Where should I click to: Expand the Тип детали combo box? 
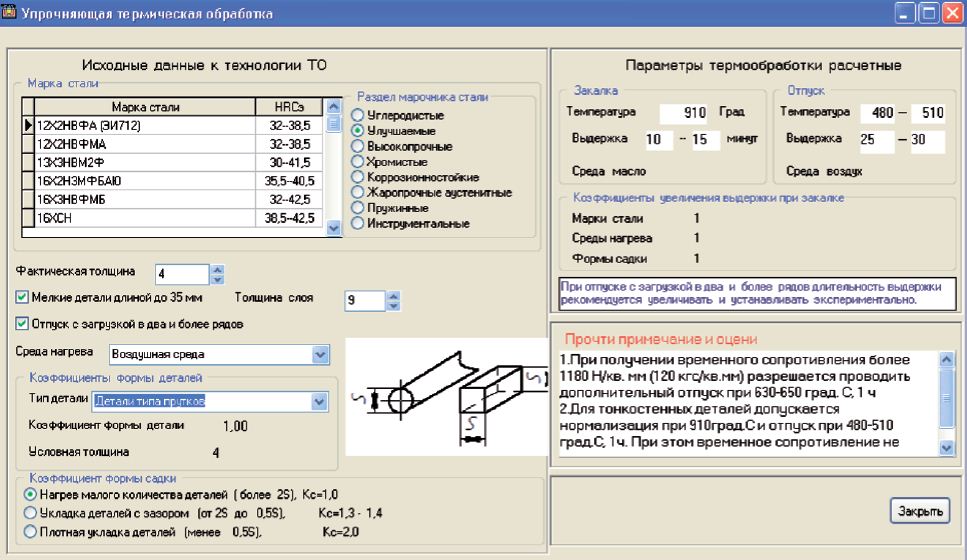[x=319, y=402]
